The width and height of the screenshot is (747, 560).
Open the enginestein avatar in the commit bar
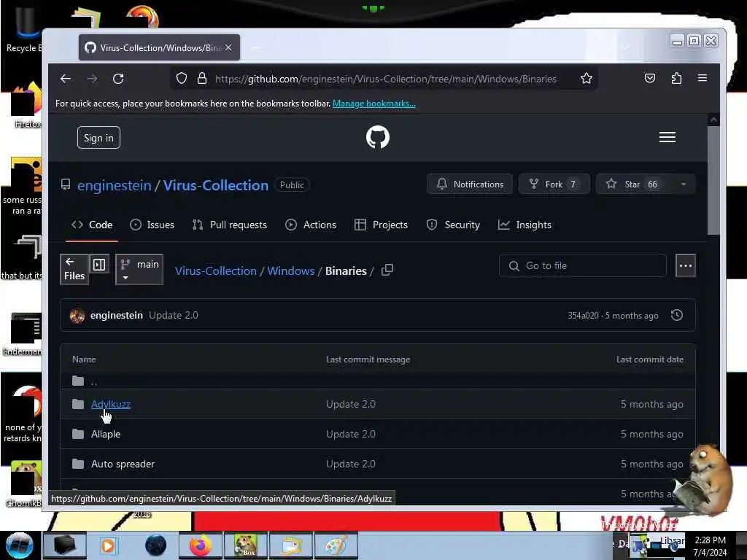click(77, 315)
